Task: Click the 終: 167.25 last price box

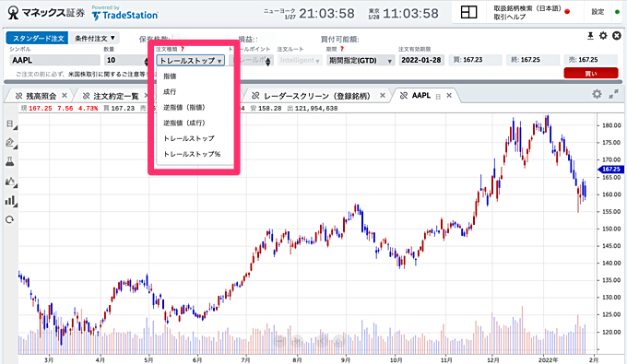Action: tap(533, 60)
